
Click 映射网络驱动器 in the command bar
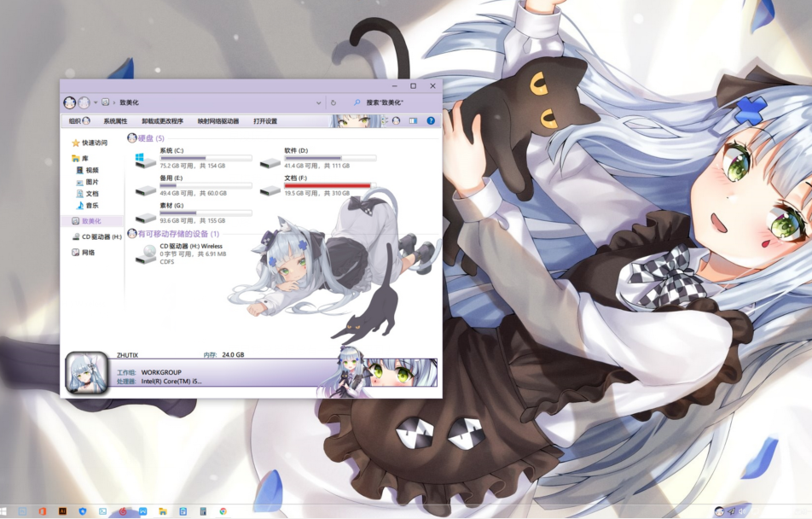tap(218, 121)
